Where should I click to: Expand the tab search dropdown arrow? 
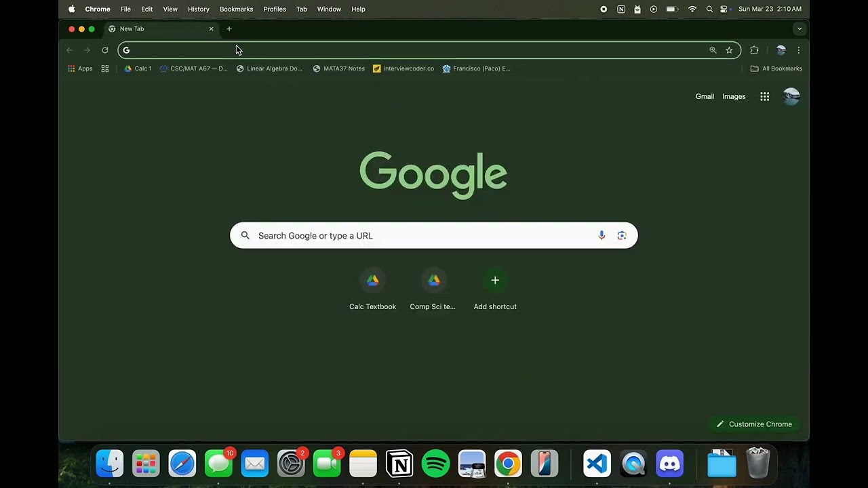800,28
